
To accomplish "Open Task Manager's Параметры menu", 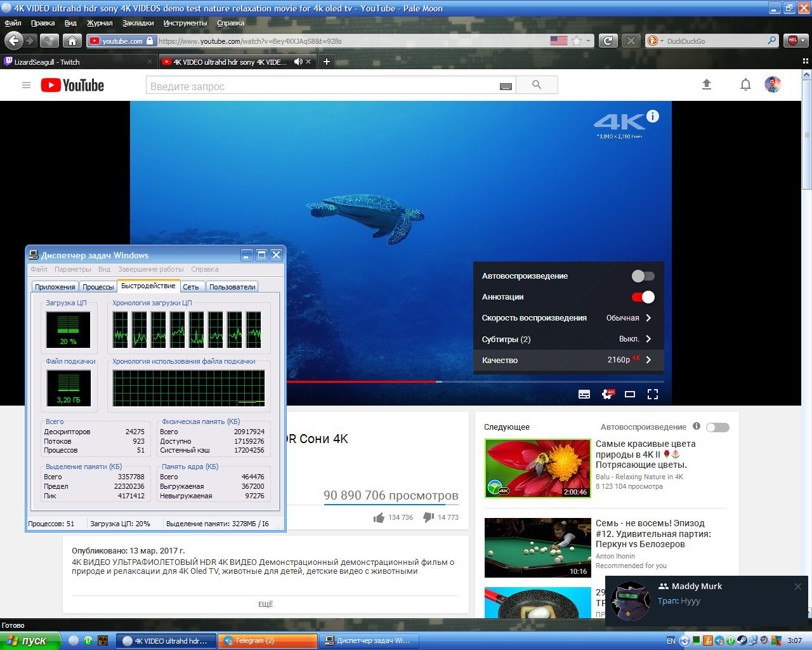I will [73, 269].
